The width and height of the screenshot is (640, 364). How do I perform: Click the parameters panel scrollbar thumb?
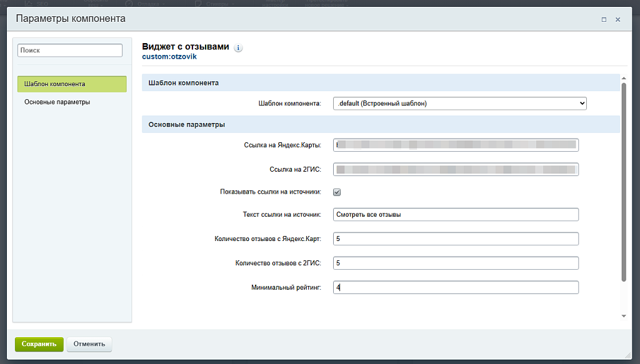[624, 182]
